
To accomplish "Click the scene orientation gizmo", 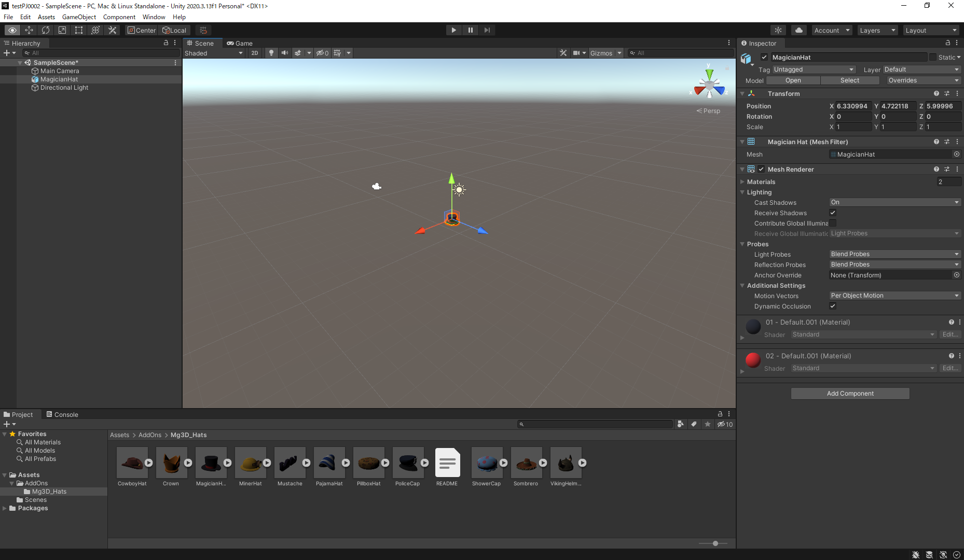I will pos(709,85).
